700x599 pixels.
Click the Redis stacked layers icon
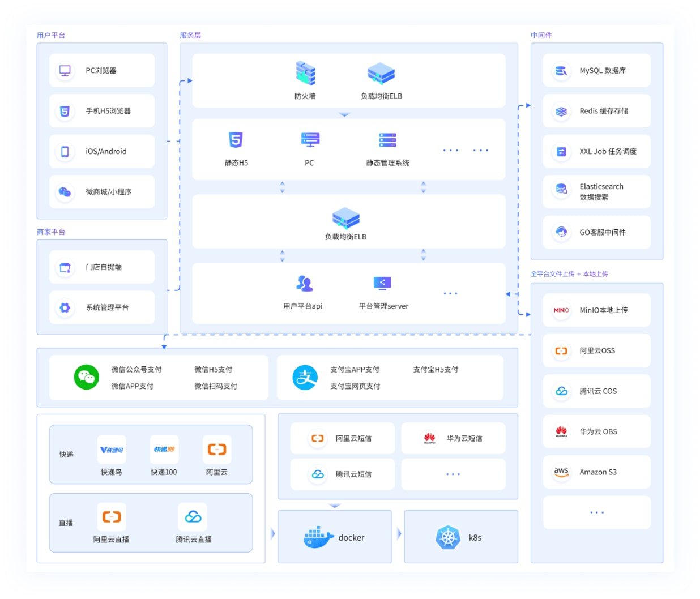561,111
